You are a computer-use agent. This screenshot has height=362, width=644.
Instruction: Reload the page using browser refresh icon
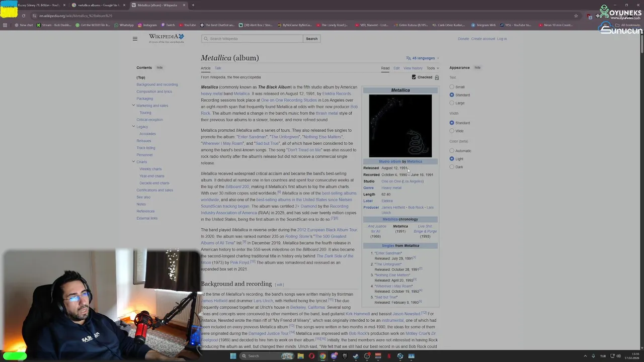pos(23,16)
